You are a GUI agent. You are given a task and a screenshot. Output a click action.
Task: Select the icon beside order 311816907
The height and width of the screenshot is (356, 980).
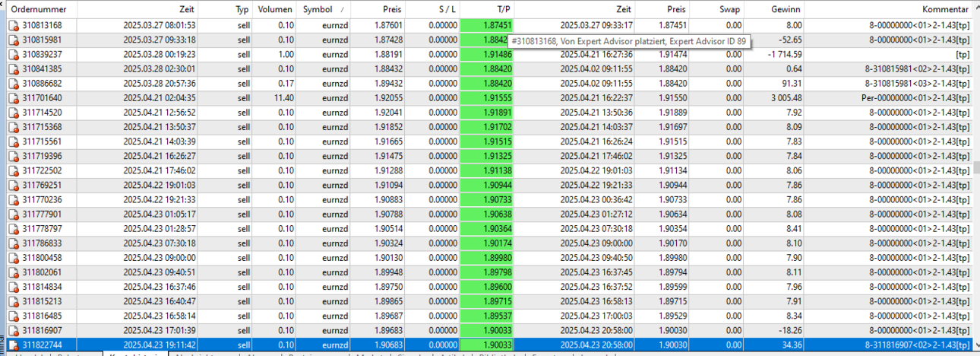click(x=14, y=330)
